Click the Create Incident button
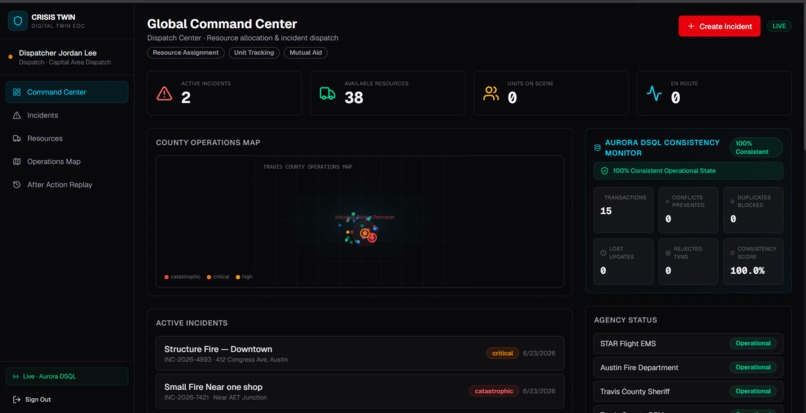Screen dimensions: 806x413 (719, 26)
